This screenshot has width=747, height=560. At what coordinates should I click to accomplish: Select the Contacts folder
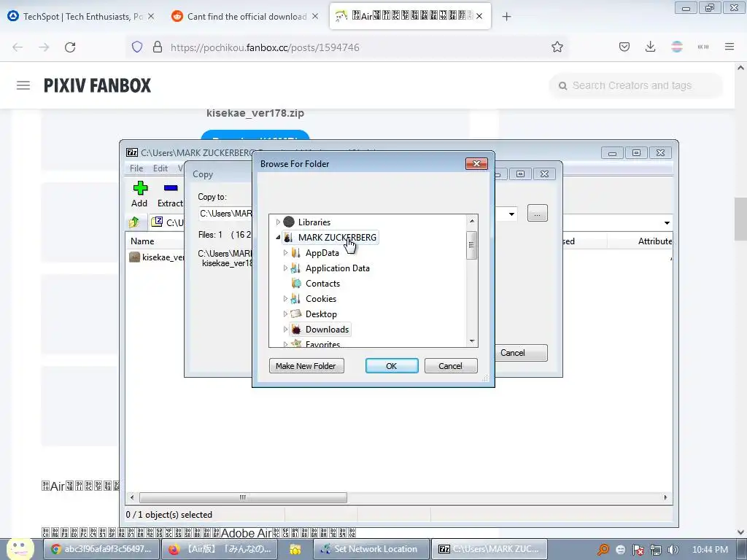[x=322, y=284]
